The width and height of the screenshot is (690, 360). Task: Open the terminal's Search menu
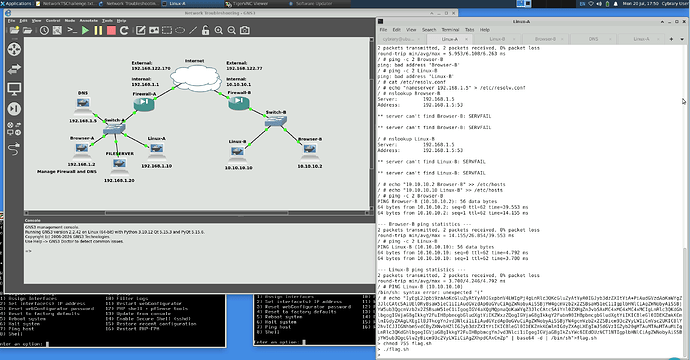[429, 29]
